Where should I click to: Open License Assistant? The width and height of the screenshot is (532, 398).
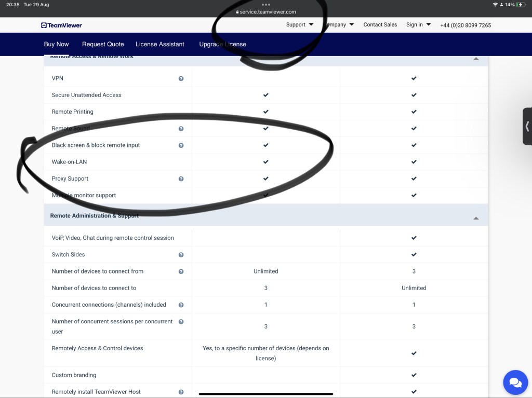tap(160, 44)
